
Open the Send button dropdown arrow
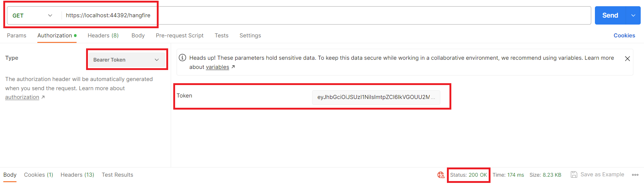point(633,15)
